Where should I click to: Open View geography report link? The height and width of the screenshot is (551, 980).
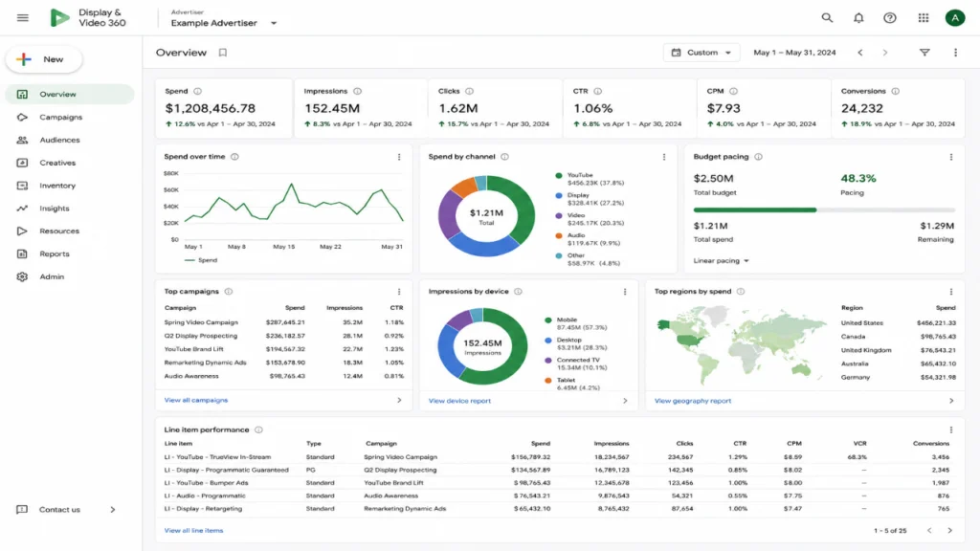pyautogui.click(x=693, y=401)
